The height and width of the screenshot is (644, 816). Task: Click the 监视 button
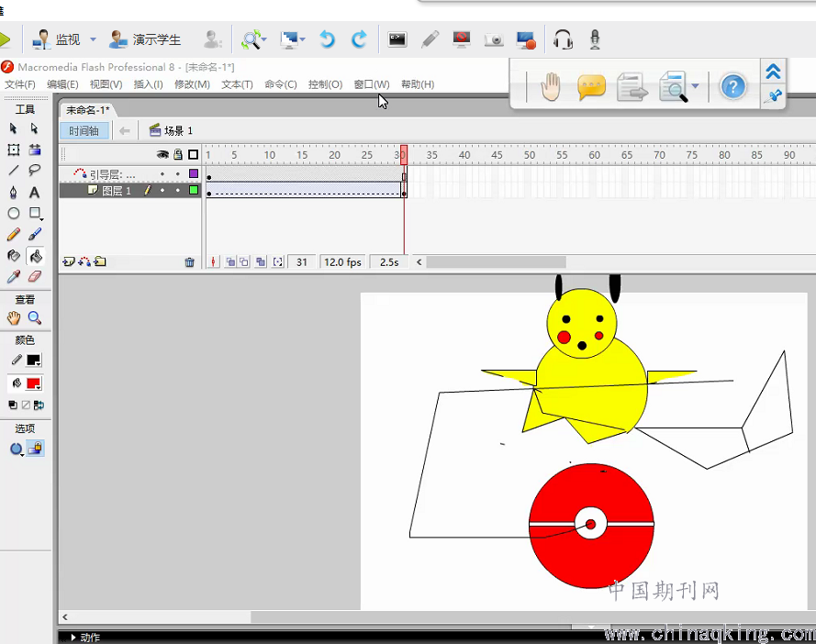[x=57, y=39]
